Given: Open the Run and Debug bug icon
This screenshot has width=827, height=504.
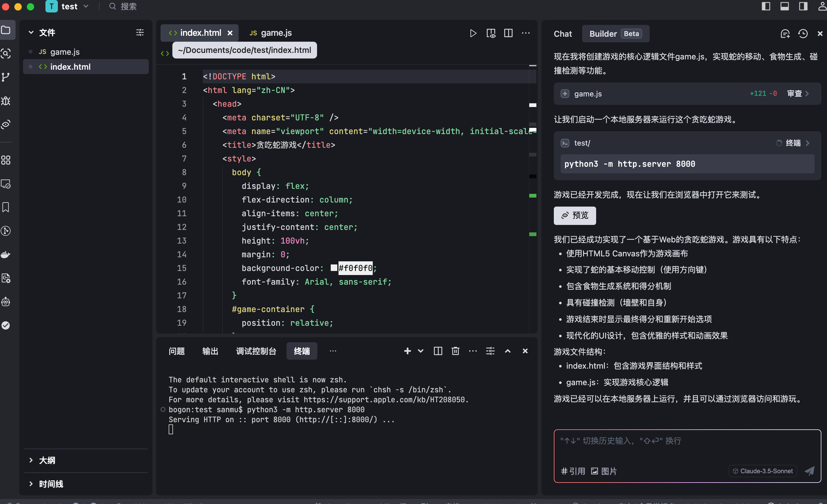Looking at the screenshot, I should click(6, 101).
